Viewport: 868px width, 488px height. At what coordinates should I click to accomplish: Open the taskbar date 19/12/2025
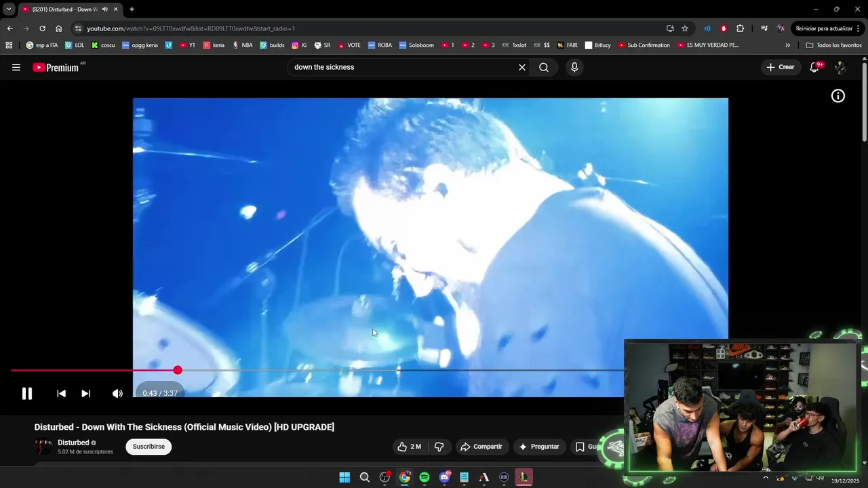point(845,480)
